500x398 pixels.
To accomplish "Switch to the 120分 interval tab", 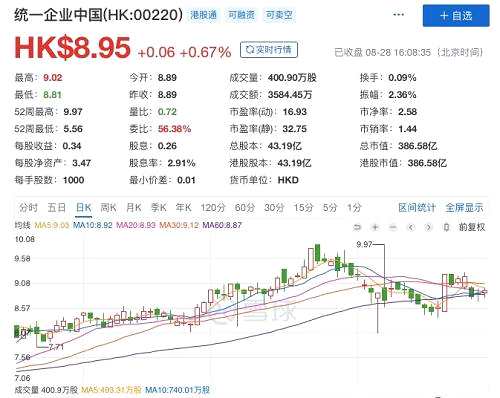I will (213, 208).
